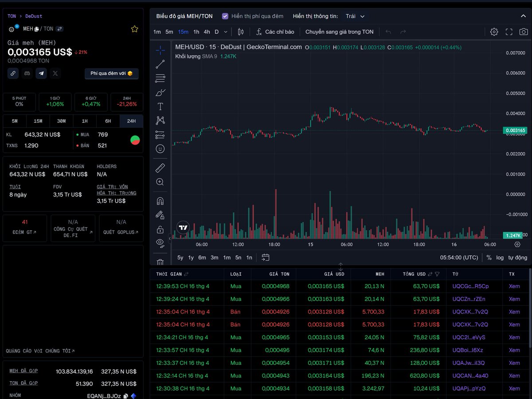The width and height of the screenshot is (532, 399).
Task: Select the trend line drawing tool
Action: (x=160, y=64)
